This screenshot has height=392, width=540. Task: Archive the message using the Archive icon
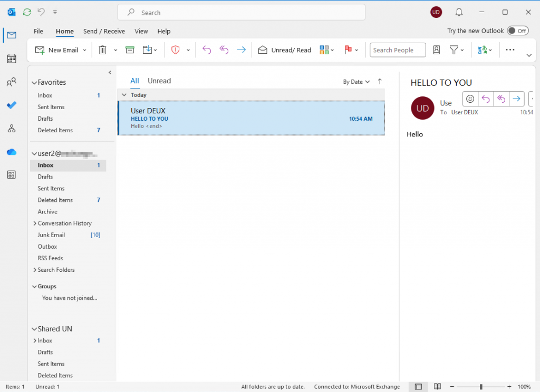coord(129,50)
